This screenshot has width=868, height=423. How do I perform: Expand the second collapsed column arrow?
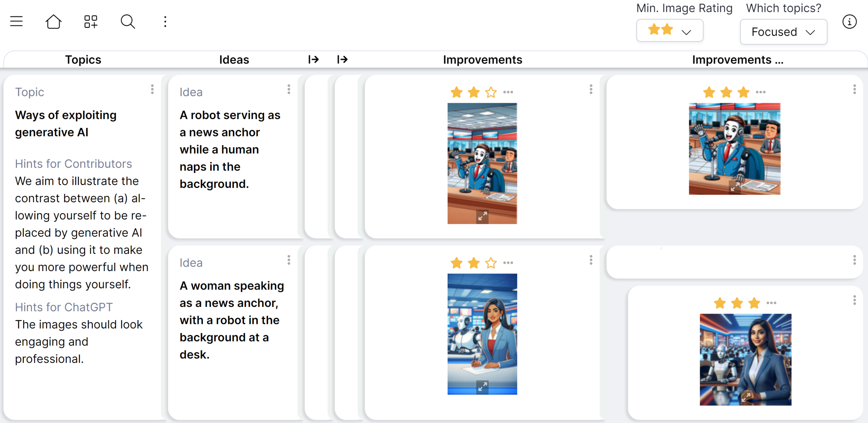342,60
